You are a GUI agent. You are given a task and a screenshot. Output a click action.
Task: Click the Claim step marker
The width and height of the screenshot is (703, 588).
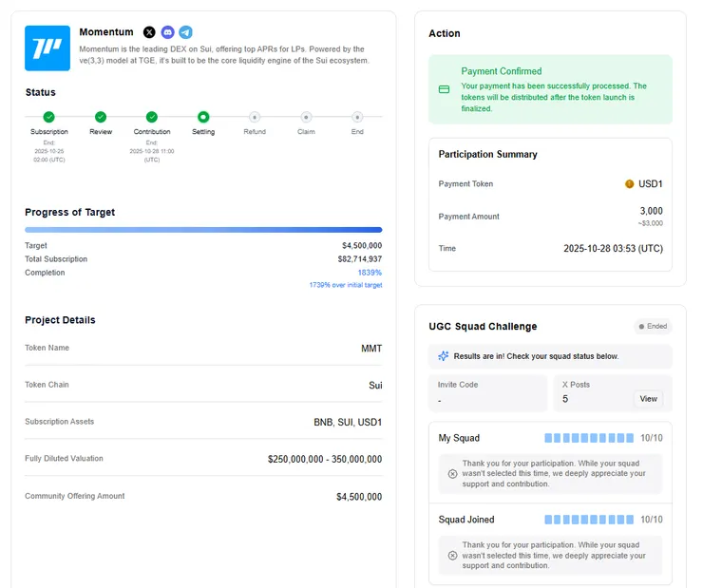click(x=306, y=117)
